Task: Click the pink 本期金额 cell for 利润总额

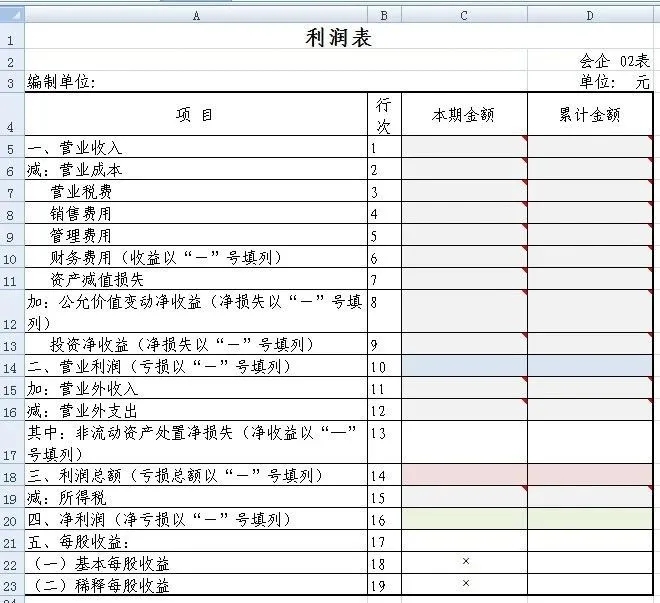Action: [464, 475]
